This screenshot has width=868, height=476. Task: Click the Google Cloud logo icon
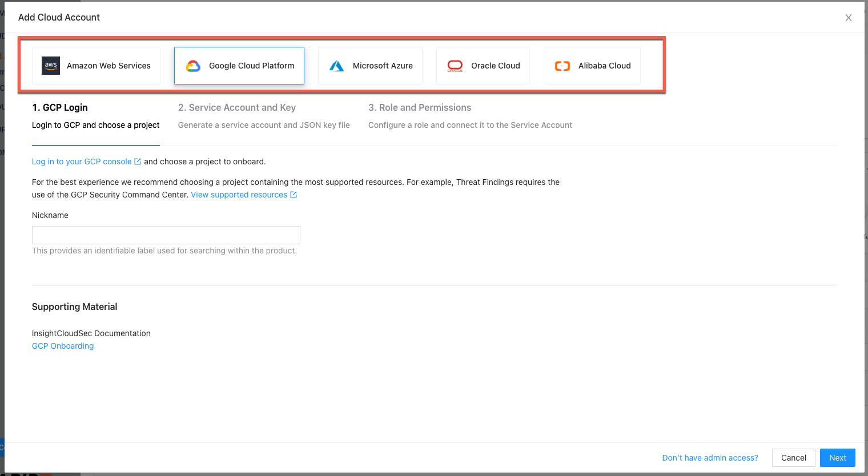[193, 66]
